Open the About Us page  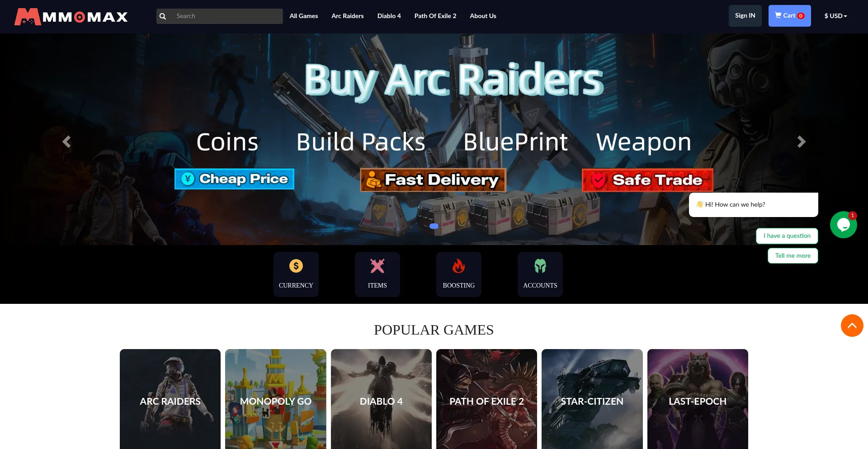point(483,16)
